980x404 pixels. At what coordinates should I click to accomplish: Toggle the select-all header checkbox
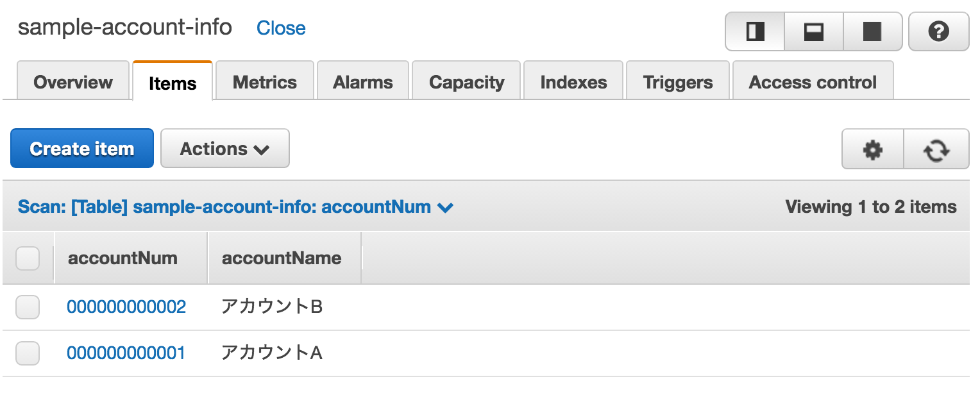coord(28,258)
